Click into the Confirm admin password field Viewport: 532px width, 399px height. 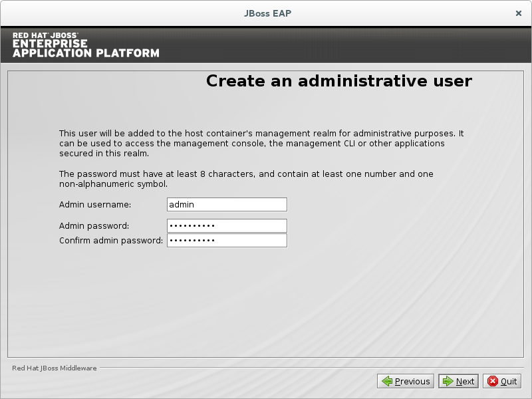(x=227, y=240)
